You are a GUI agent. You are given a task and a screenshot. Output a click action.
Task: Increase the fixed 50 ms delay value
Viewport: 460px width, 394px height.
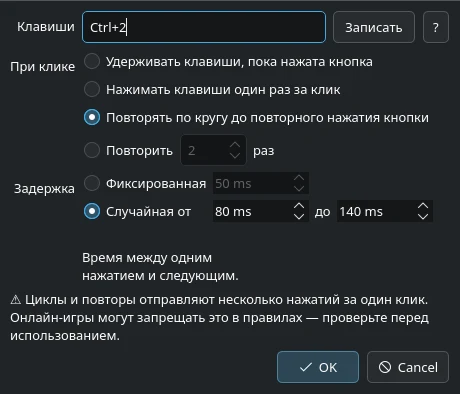coord(299,178)
